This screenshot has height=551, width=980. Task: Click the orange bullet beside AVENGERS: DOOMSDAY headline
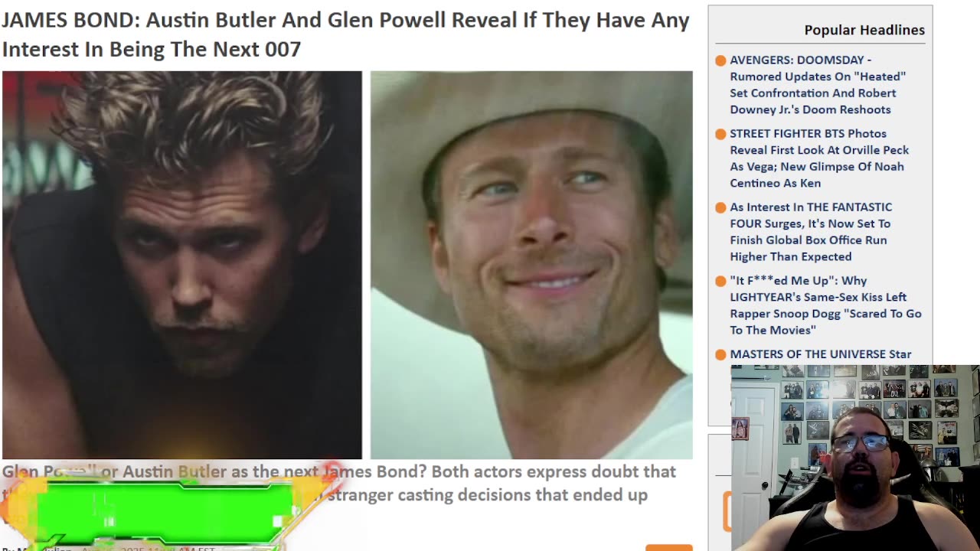[720, 60]
